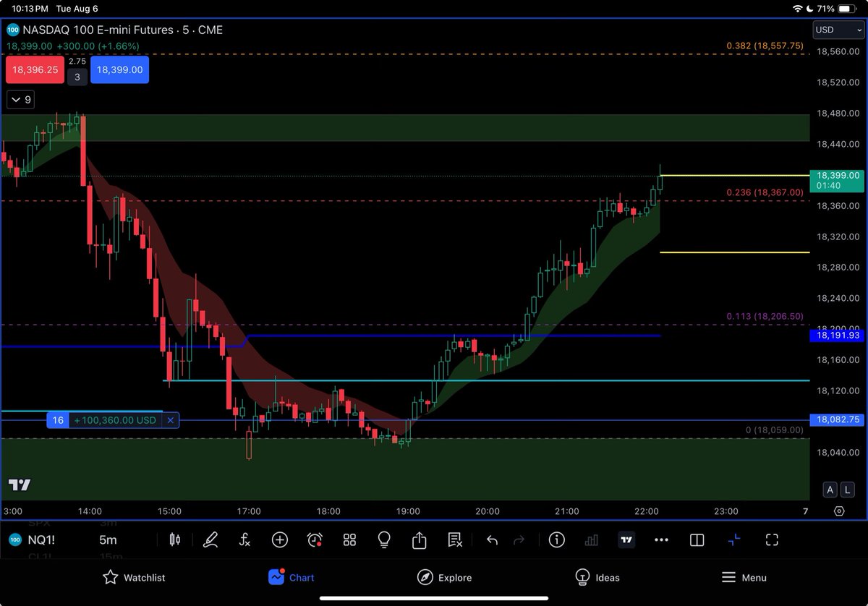Click the 18,191.93 blue price label

click(838, 336)
